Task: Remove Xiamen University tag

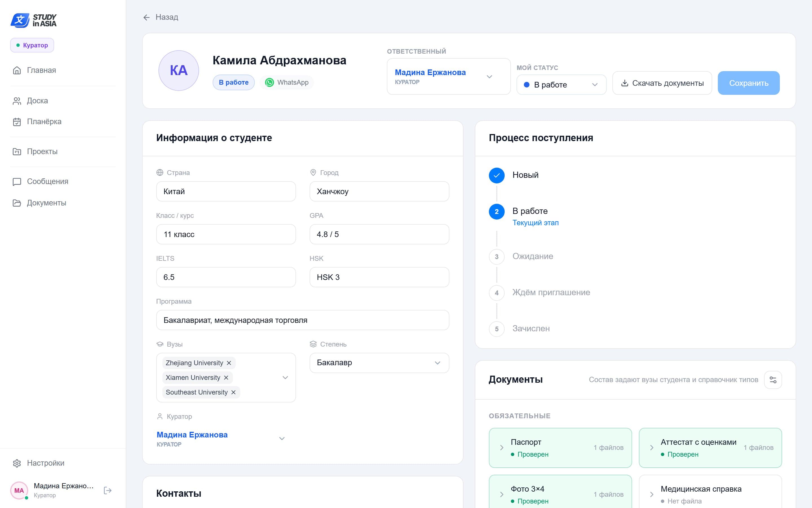Action: click(x=226, y=378)
